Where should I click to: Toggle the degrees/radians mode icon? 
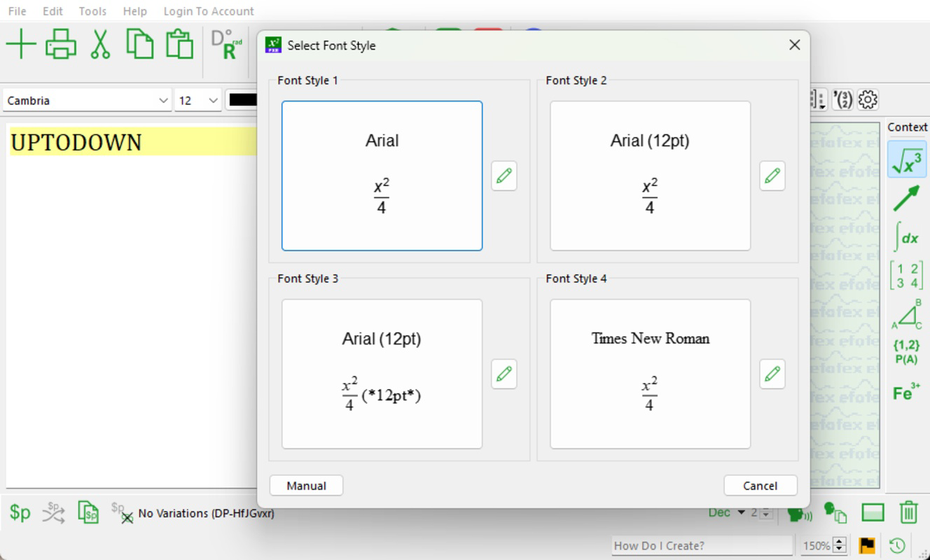226,45
